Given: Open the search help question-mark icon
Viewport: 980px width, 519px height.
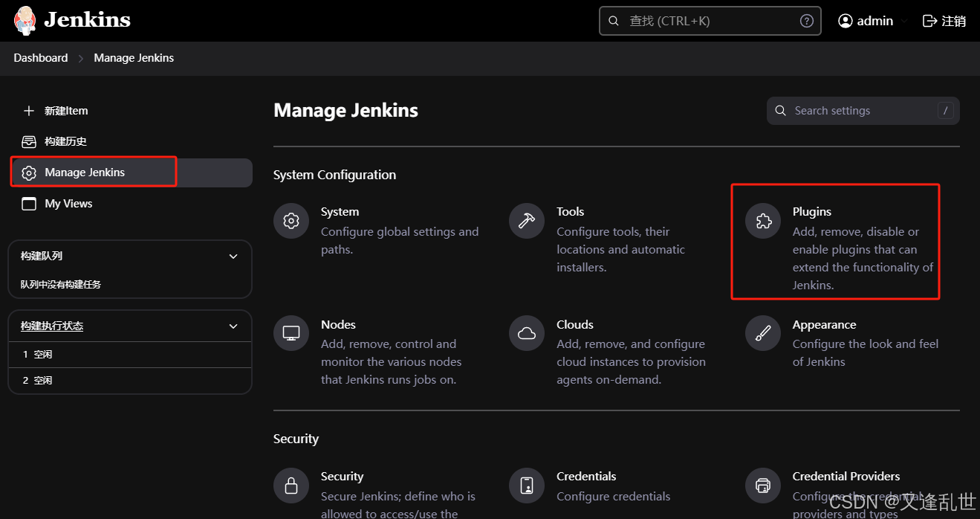Looking at the screenshot, I should (806, 21).
